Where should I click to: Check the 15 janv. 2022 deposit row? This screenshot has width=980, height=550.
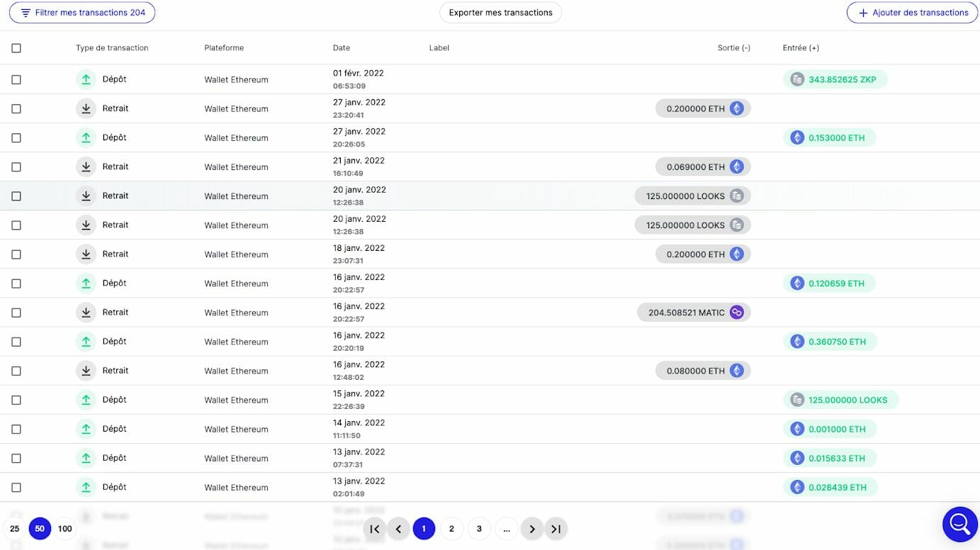click(16, 400)
